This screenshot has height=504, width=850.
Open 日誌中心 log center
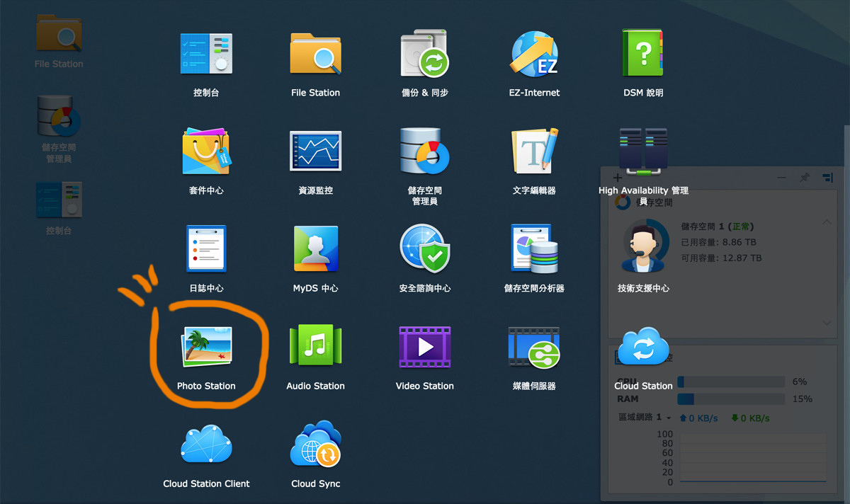(x=206, y=249)
